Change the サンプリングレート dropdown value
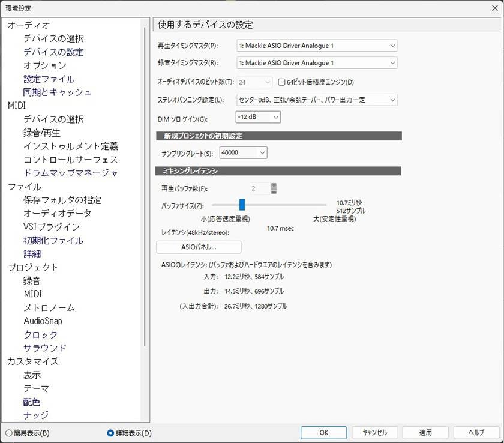 [243, 153]
